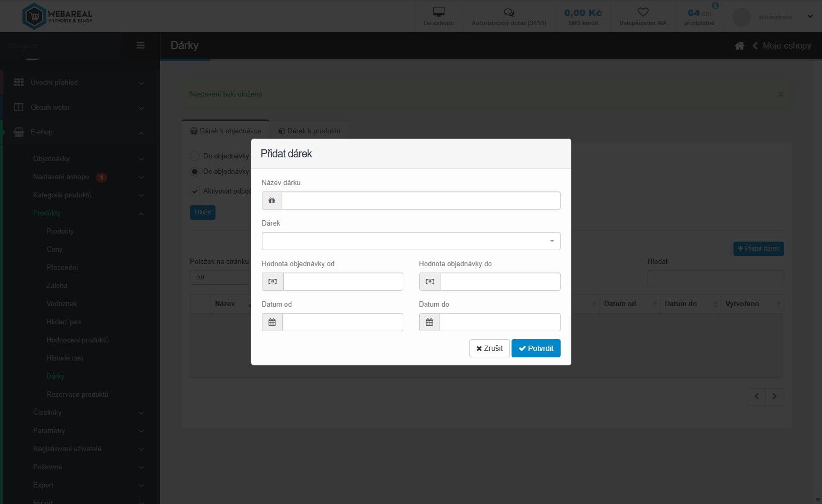The image size is (822, 504).
Task: Go back to Moje eshopy
Action: pyautogui.click(x=782, y=46)
